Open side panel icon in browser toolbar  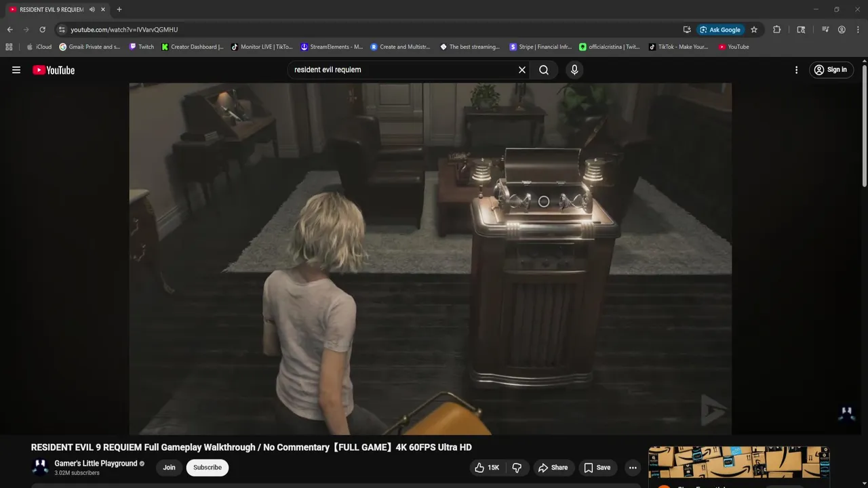tap(801, 30)
